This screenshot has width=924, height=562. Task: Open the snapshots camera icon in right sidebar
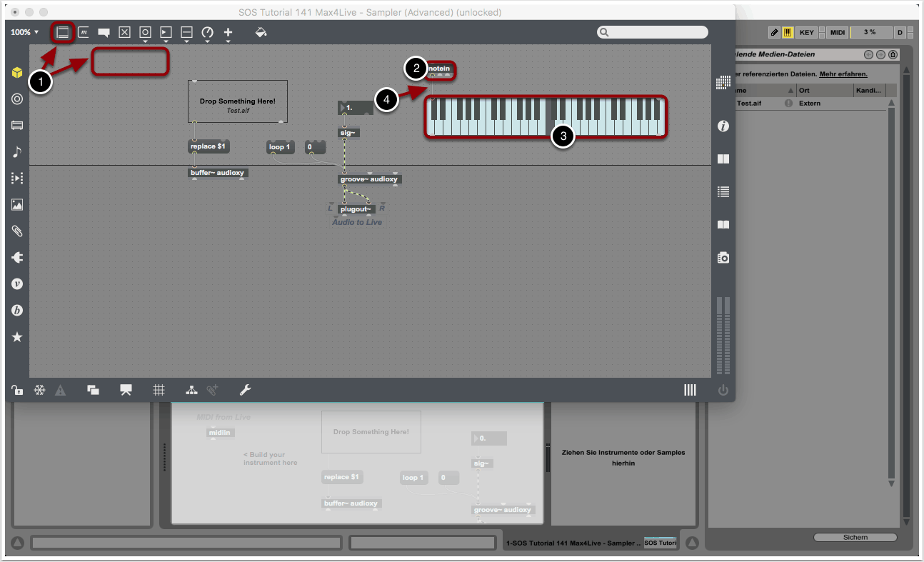coord(723,258)
